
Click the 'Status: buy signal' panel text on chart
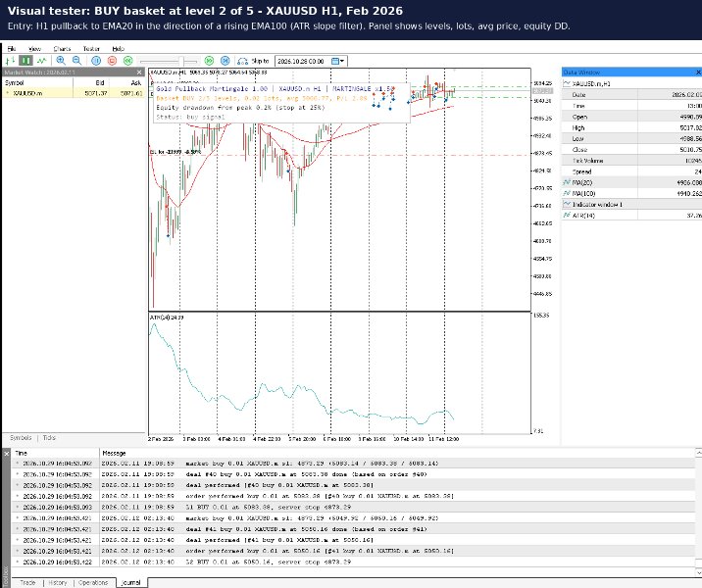click(190, 117)
